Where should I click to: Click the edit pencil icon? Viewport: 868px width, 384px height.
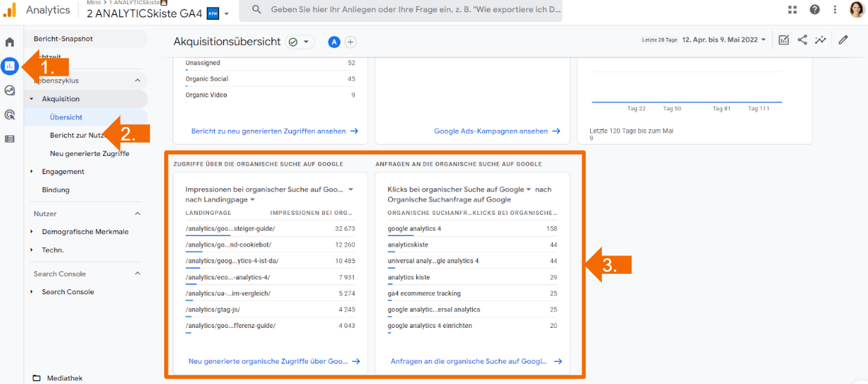pyautogui.click(x=843, y=40)
